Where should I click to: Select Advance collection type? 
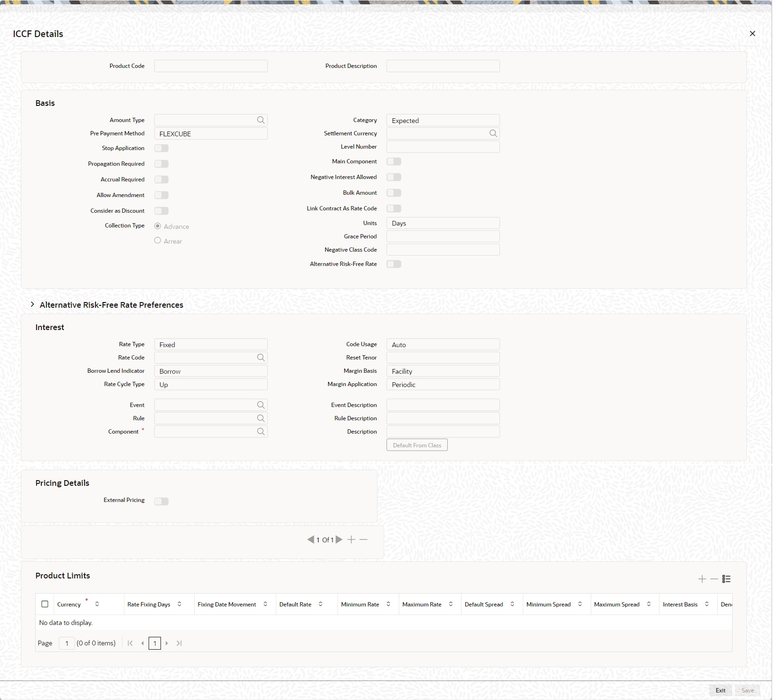coord(158,226)
